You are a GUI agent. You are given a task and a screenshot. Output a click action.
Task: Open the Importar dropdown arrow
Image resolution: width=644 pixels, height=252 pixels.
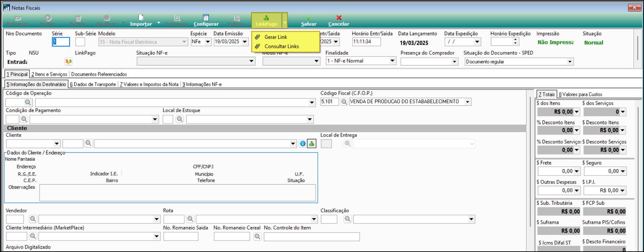[x=158, y=23]
